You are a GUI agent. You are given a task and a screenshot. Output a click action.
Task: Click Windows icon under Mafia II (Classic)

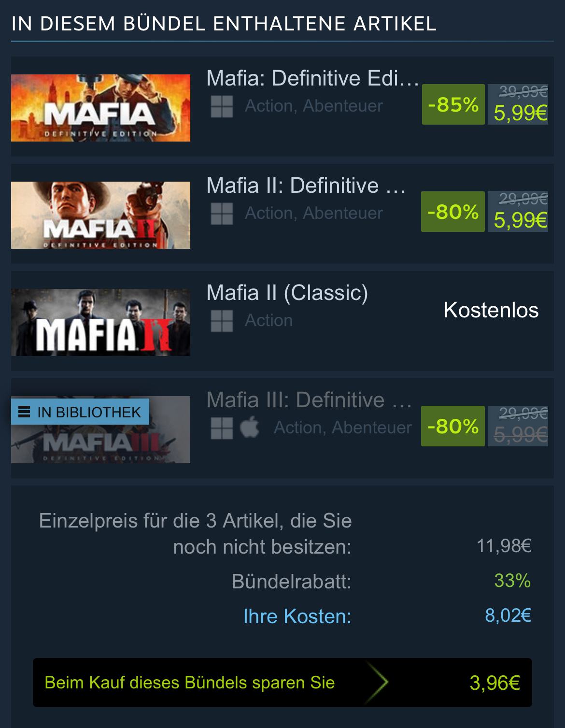click(222, 321)
